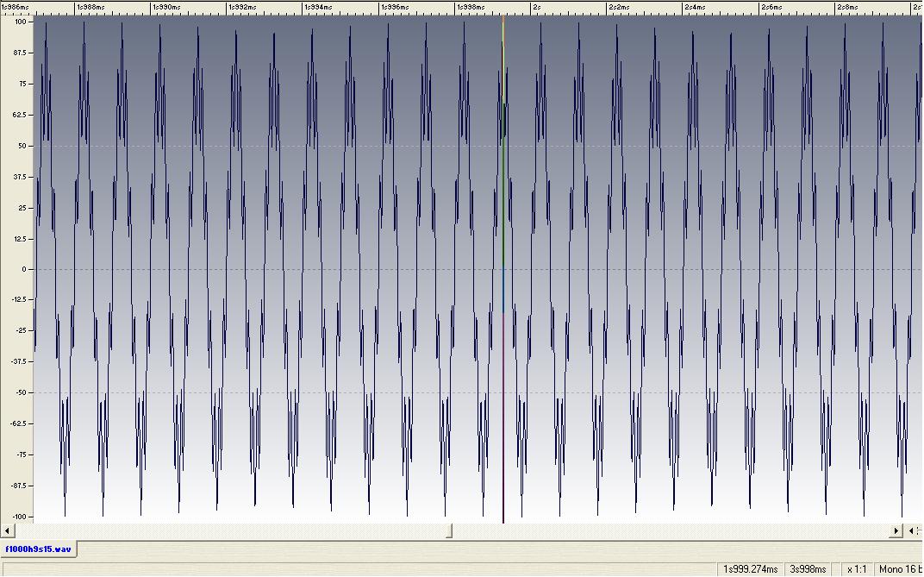Click the x 1:1 zoom ratio indicator
Viewport: 924px width, 577px height.
tap(856, 569)
